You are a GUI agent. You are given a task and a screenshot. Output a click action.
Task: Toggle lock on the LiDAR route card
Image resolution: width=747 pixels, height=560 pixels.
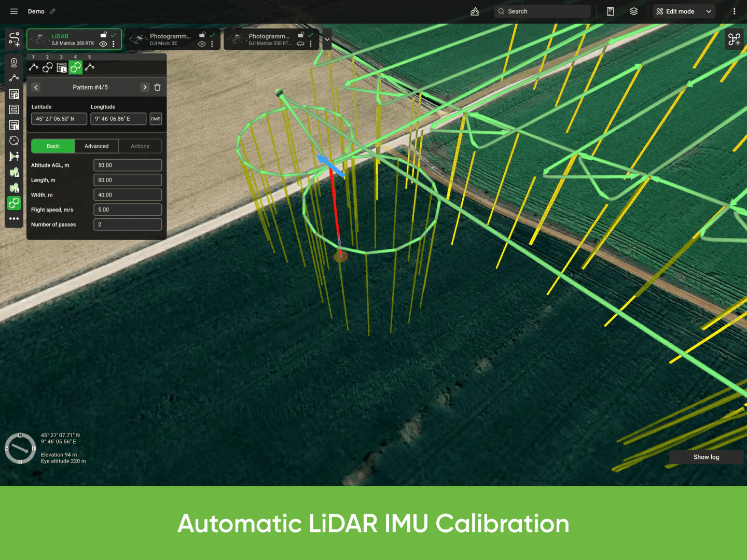pyautogui.click(x=104, y=35)
